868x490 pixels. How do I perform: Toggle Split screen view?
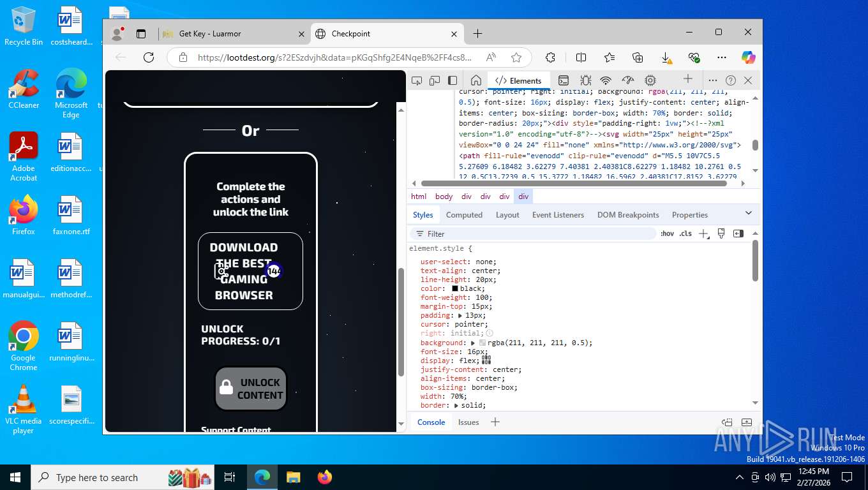(x=581, y=57)
